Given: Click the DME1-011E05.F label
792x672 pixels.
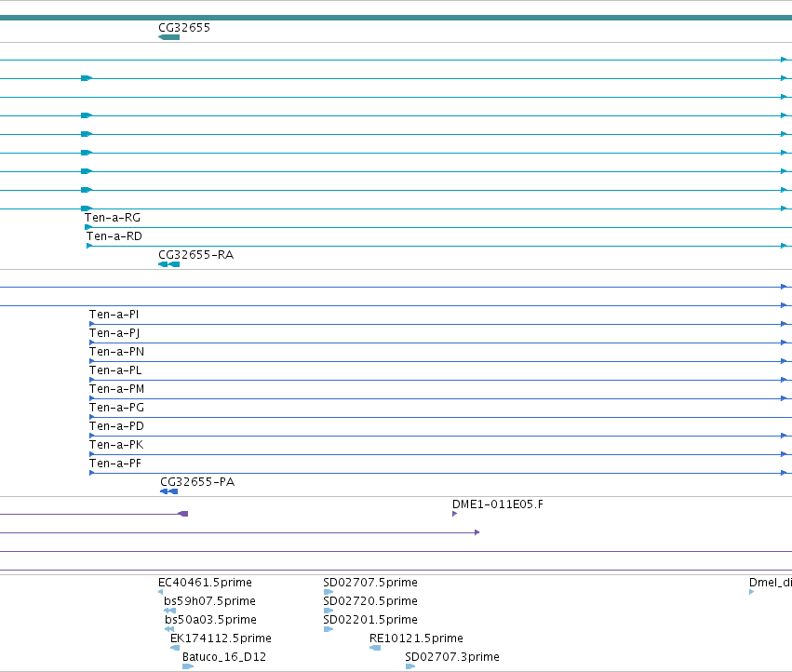Looking at the screenshot, I should coord(498,504).
